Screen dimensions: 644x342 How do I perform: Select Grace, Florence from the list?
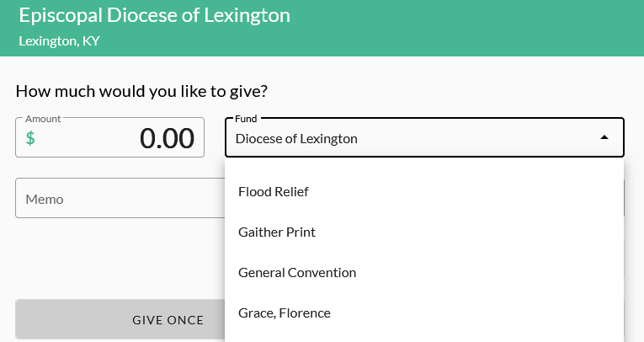click(285, 313)
